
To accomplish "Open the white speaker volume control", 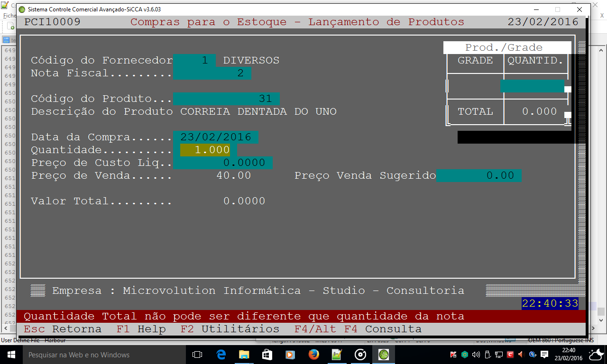I will coord(476,355).
